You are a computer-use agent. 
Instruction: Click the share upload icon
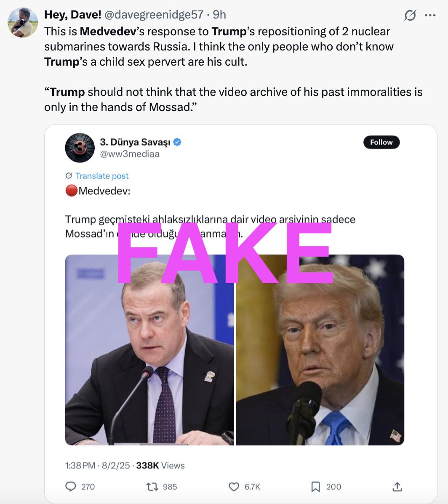pyautogui.click(x=397, y=487)
